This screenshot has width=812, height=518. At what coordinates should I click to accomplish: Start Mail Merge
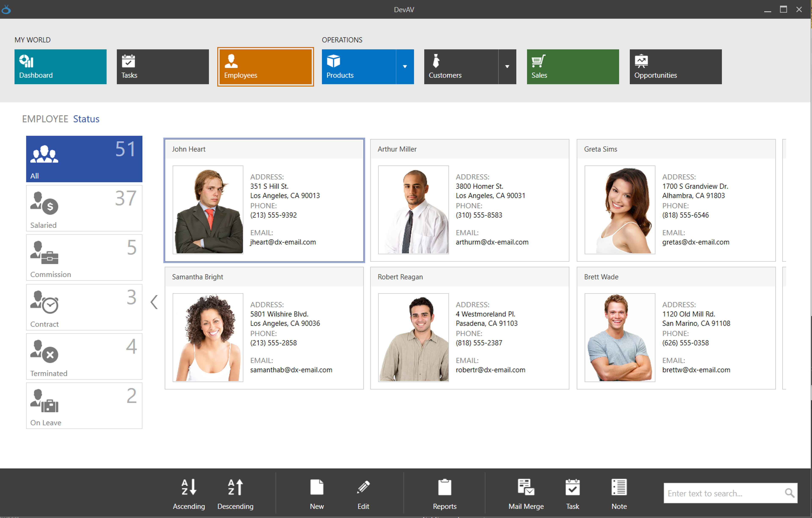526,494
